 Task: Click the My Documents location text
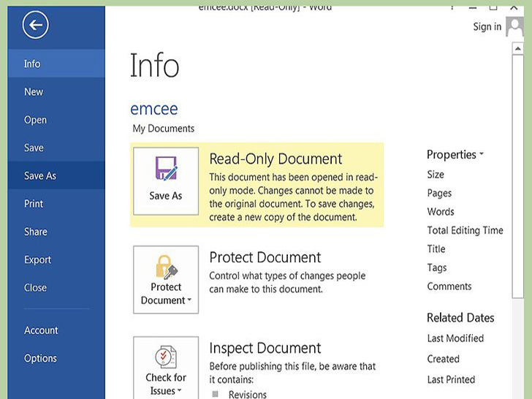point(164,129)
